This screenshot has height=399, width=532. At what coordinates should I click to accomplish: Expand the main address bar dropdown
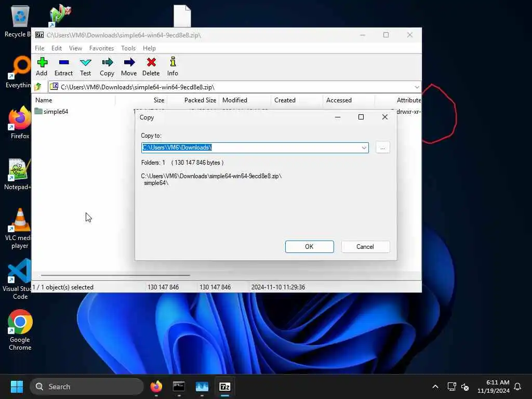coord(417,87)
